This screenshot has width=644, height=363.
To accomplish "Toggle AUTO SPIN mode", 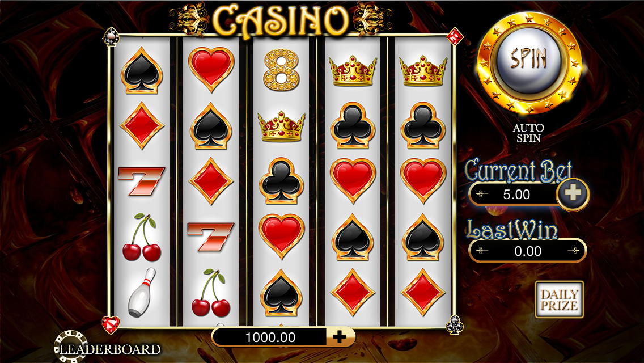I will point(528,133).
